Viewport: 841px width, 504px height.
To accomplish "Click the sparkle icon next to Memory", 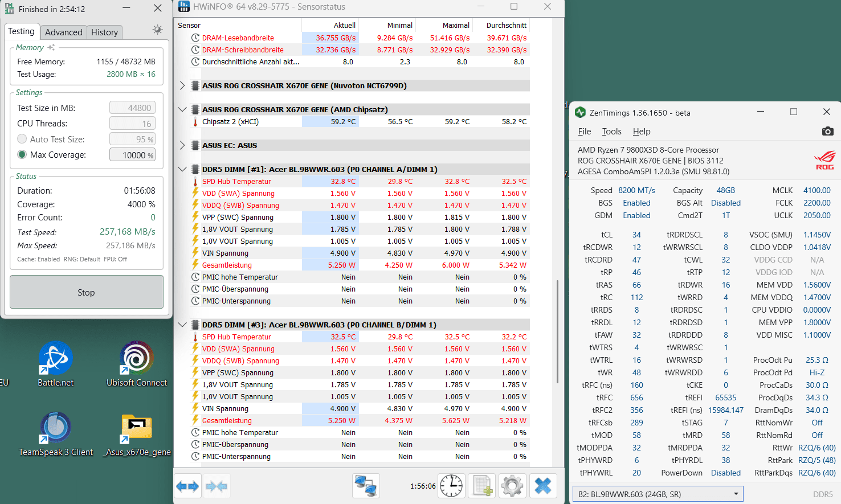I will 51,47.
